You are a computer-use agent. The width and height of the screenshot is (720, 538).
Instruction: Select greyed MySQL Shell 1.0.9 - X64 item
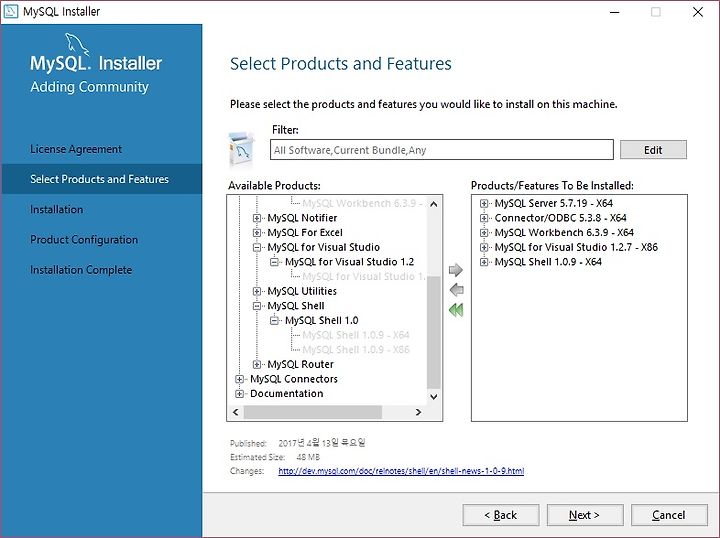356,335
